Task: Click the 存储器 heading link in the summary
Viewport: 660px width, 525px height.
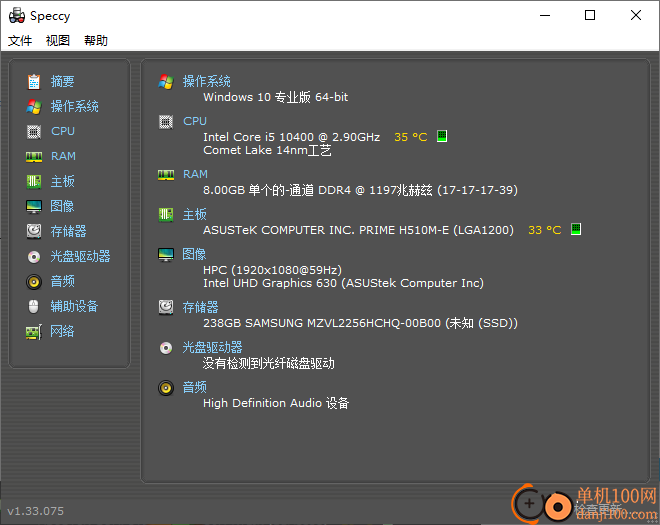Action: pos(200,307)
